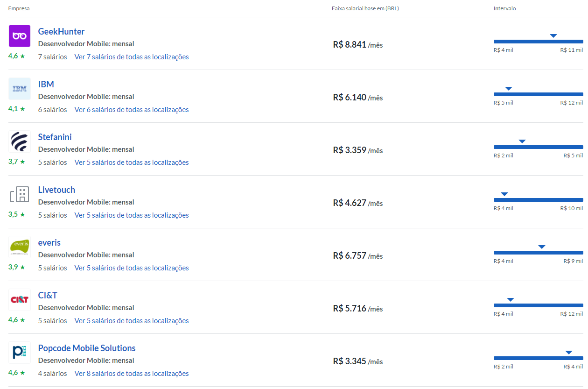Click the IBM 4,1 star rating

tap(16, 109)
